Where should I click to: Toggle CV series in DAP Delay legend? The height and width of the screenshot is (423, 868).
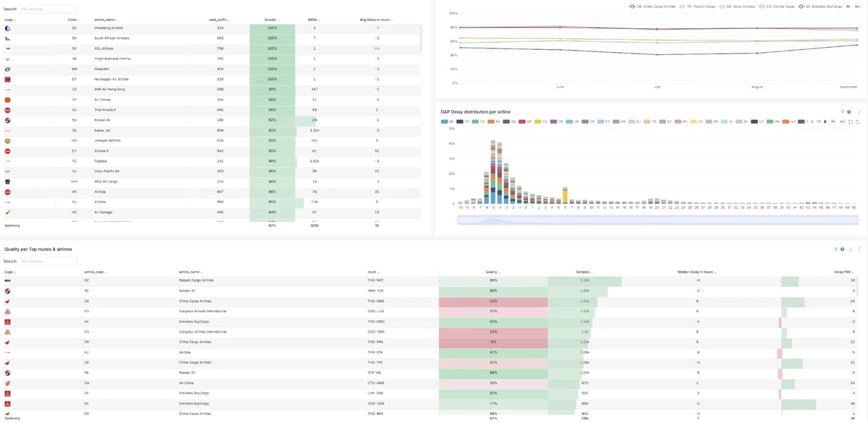pos(541,121)
